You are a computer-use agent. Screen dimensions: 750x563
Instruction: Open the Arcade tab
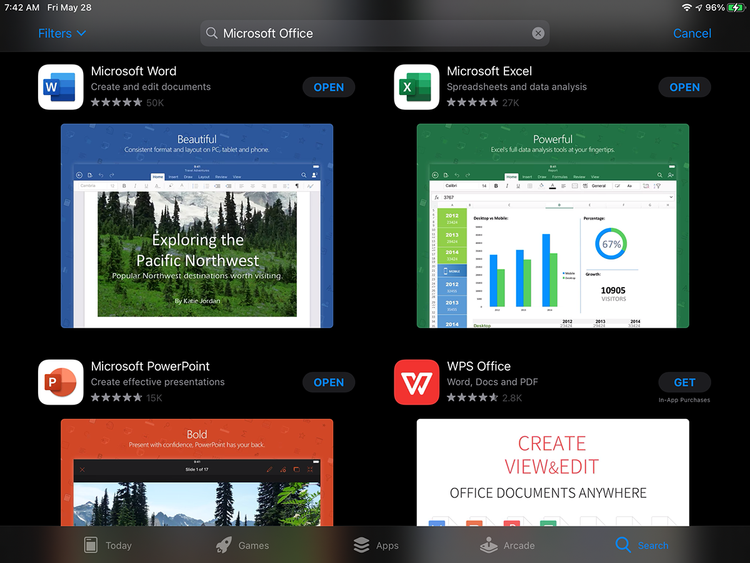coord(507,545)
